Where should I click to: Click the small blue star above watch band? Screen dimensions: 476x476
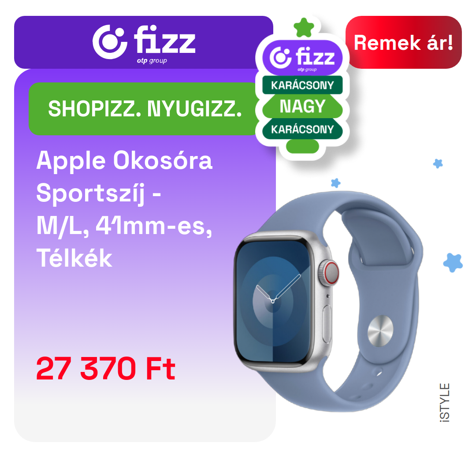click(x=335, y=183)
